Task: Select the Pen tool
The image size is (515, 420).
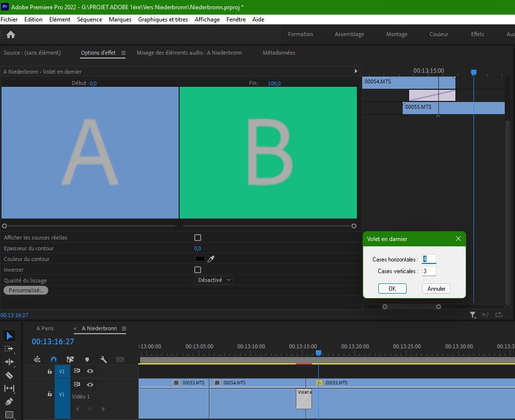Action: tap(9, 402)
